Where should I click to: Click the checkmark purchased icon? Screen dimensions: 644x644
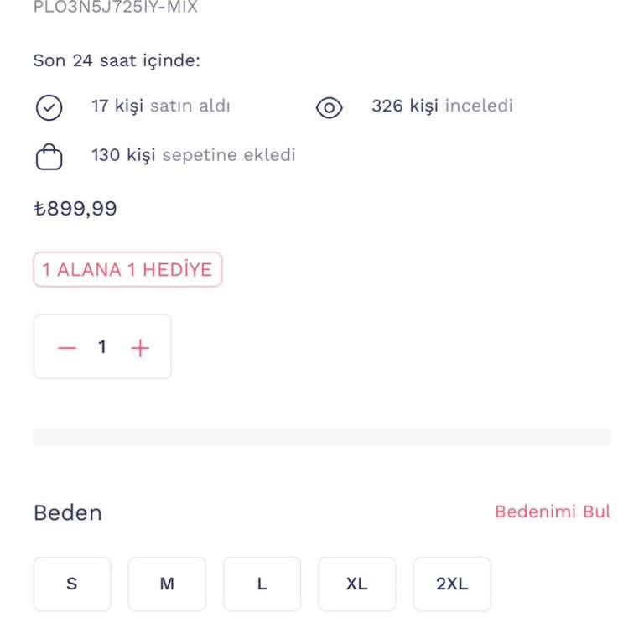49,107
